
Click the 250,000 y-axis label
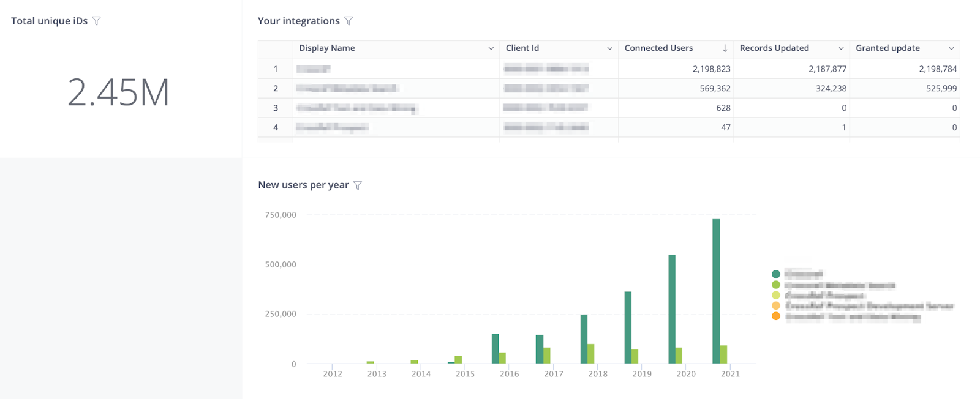[x=281, y=314]
